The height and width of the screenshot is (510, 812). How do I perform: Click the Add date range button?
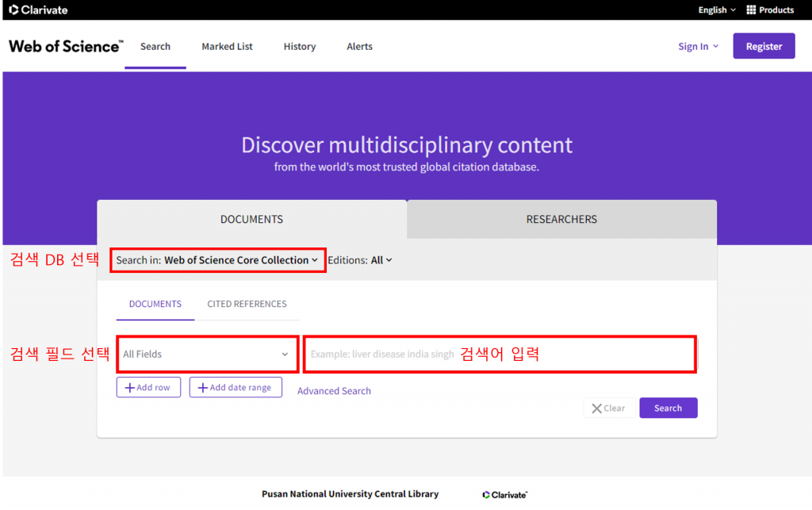236,387
